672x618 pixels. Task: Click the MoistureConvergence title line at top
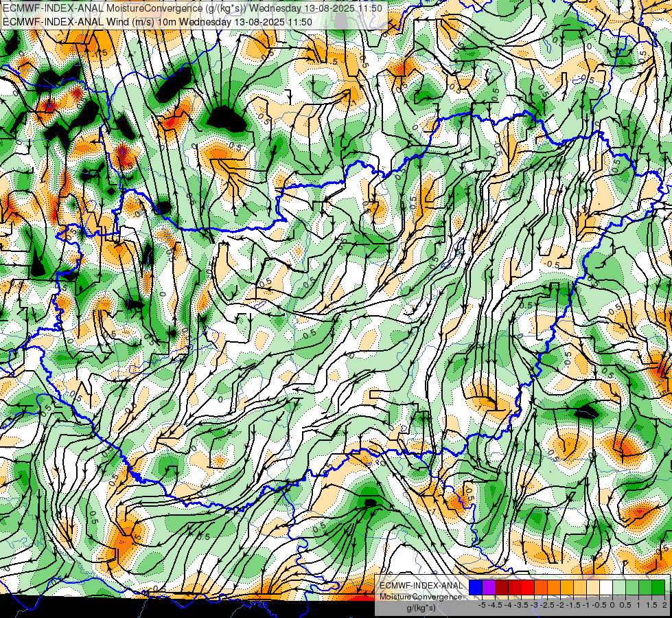(x=192, y=8)
